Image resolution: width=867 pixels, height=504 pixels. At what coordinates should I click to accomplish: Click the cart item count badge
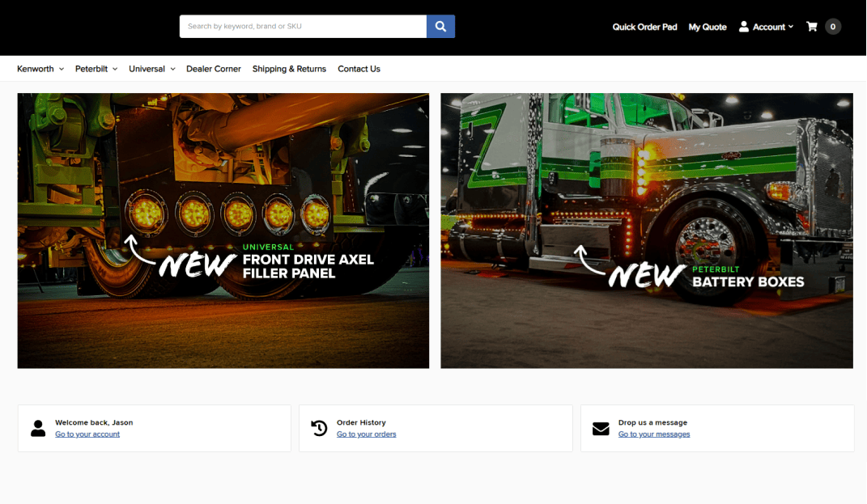tap(833, 27)
